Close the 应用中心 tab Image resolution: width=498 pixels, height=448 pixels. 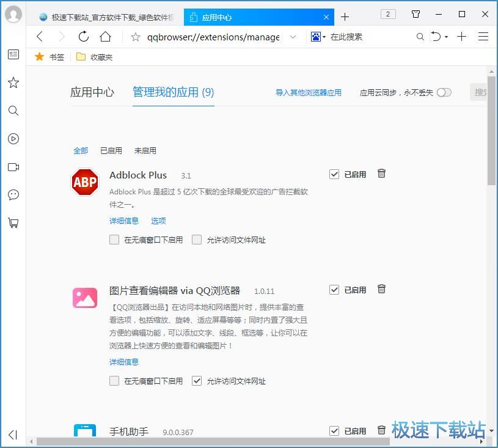click(326, 17)
